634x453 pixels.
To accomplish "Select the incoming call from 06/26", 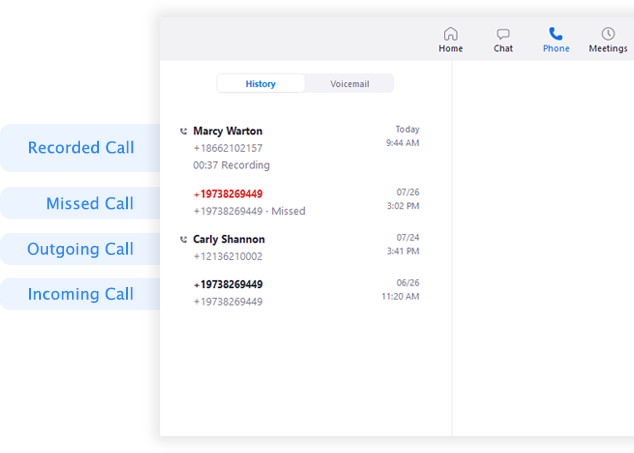I will coord(299,293).
